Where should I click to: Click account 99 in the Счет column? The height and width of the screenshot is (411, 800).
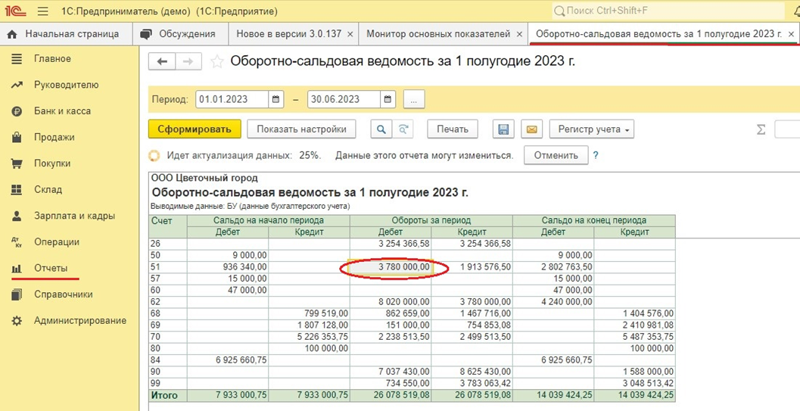pyautogui.click(x=156, y=383)
